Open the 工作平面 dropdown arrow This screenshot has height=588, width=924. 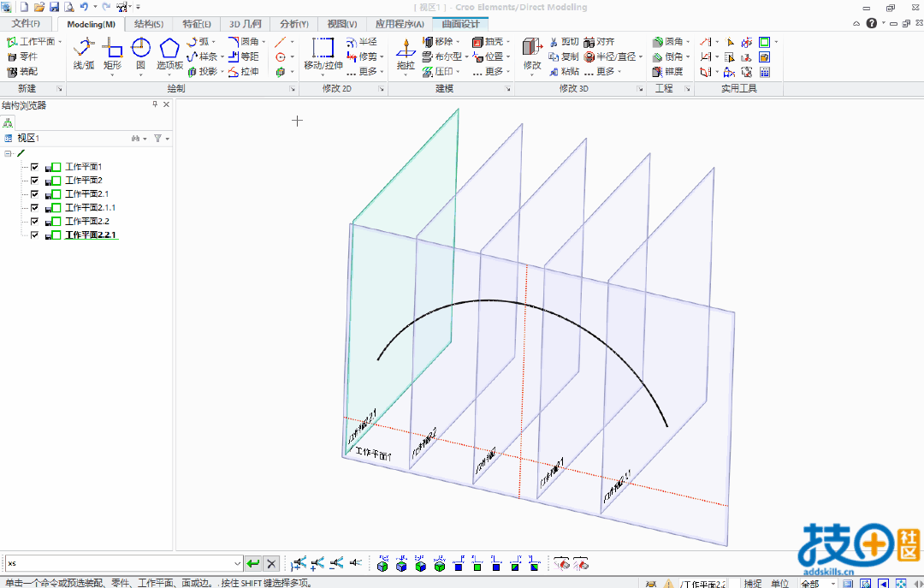tap(60, 42)
